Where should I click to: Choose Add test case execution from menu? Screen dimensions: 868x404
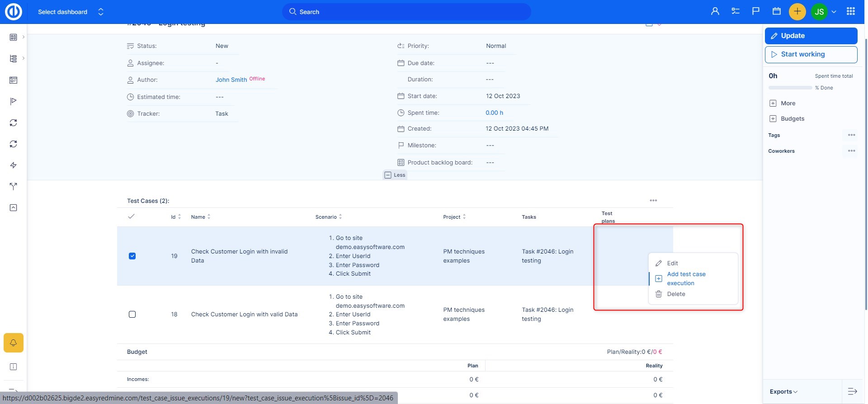686,278
